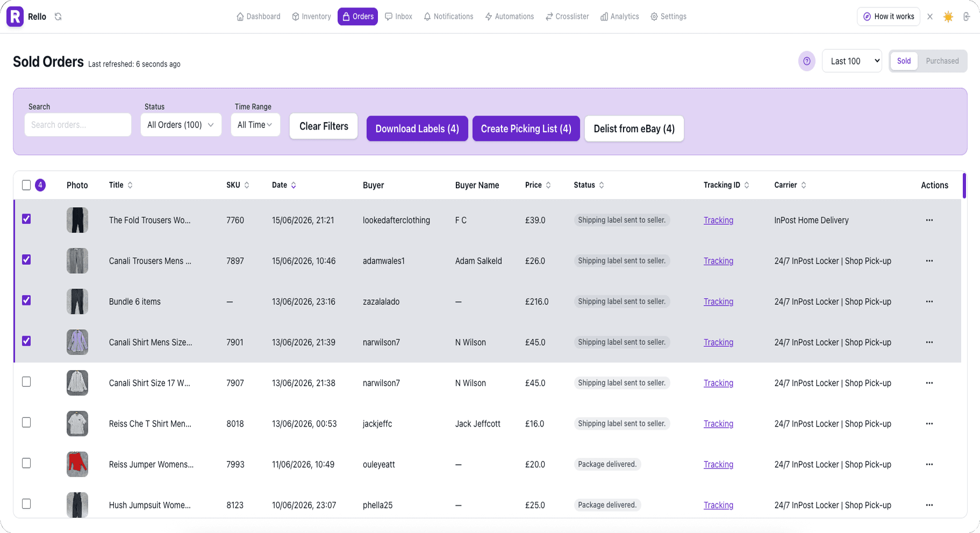Click the Search orders input field
Image resolution: width=980 pixels, height=533 pixels.
(78, 125)
